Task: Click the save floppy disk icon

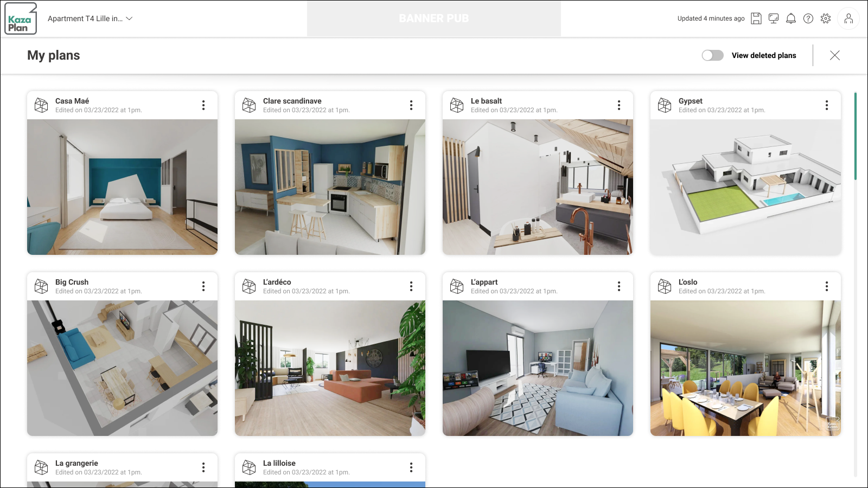Action: point(756,18)
